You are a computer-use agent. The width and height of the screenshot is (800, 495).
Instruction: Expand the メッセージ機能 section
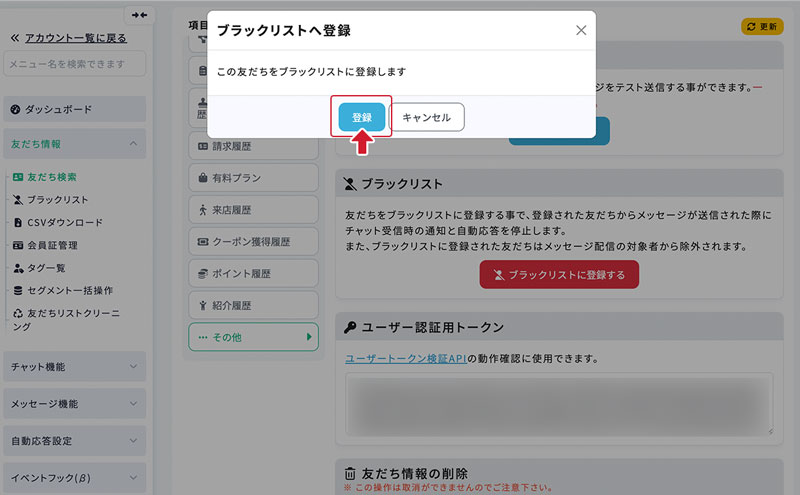pos(75,404)
